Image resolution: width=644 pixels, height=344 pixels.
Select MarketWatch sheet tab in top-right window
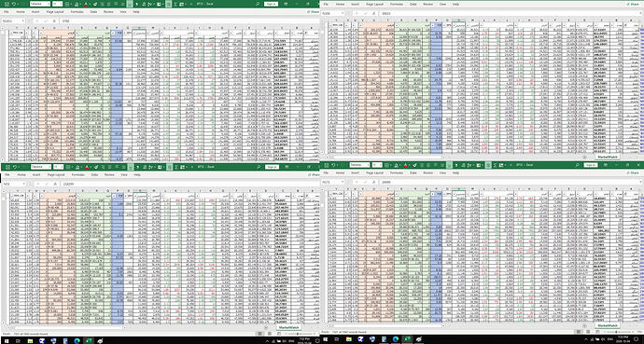coord(607,157)
